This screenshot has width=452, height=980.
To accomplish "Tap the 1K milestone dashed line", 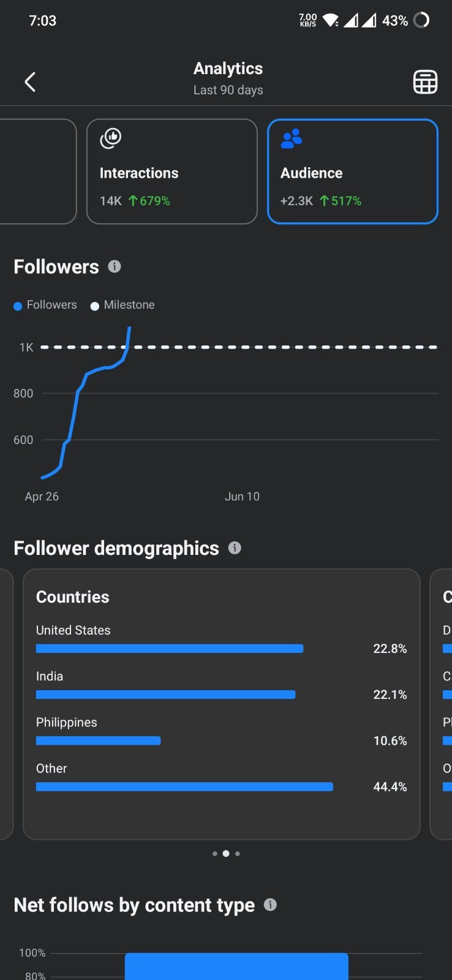I will [239, 347].
